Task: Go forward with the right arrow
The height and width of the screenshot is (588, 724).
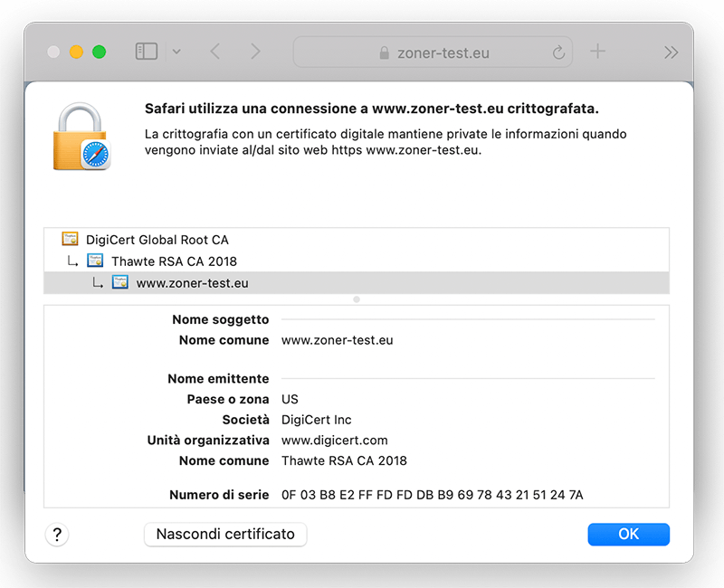Action: click(255, 52)
